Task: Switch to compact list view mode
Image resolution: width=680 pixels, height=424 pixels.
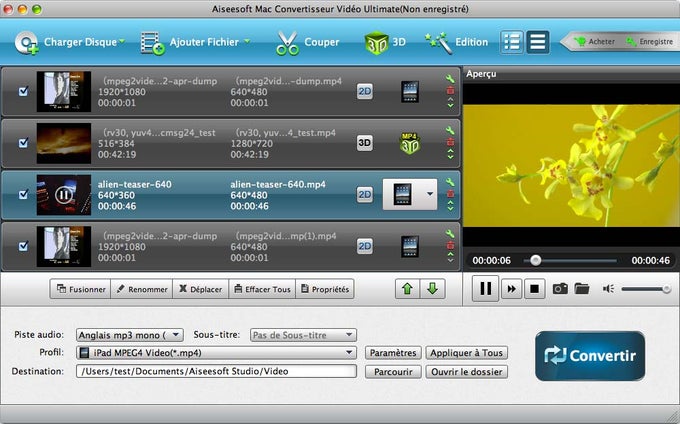Action: [538, 42]
